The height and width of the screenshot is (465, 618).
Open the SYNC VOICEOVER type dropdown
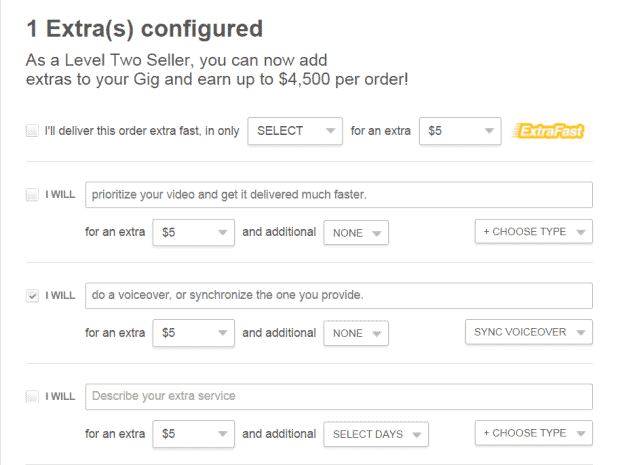[x=529, y=332]
